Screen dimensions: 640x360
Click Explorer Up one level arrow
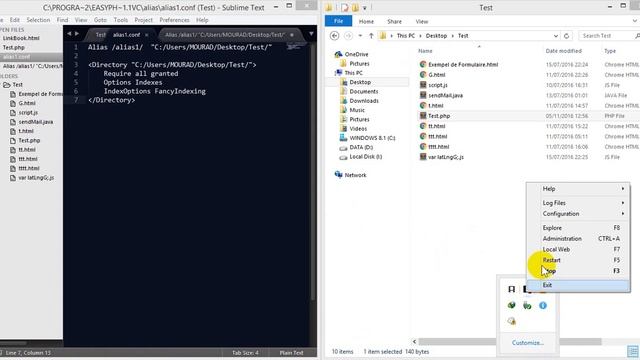371,36
